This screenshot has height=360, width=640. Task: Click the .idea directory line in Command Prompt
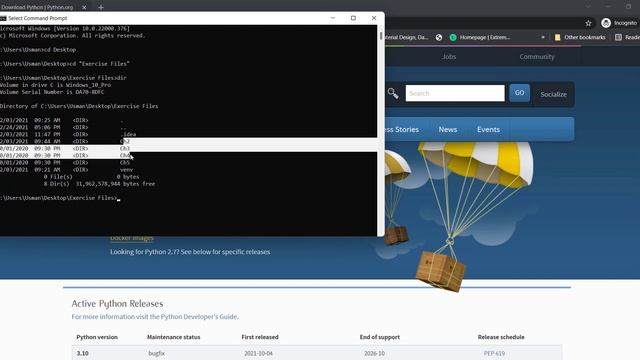tap(68, 134)
